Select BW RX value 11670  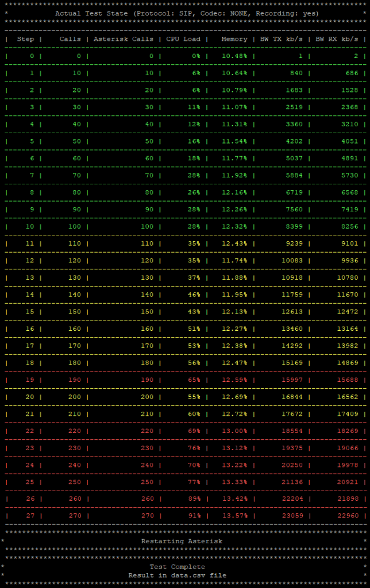(348, 295)
